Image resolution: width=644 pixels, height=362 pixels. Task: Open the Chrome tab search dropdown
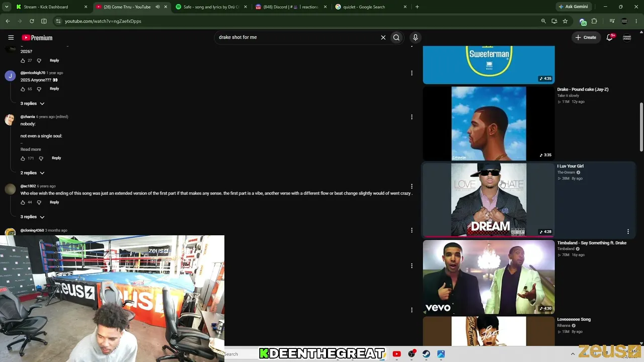(x=7, y=7)
